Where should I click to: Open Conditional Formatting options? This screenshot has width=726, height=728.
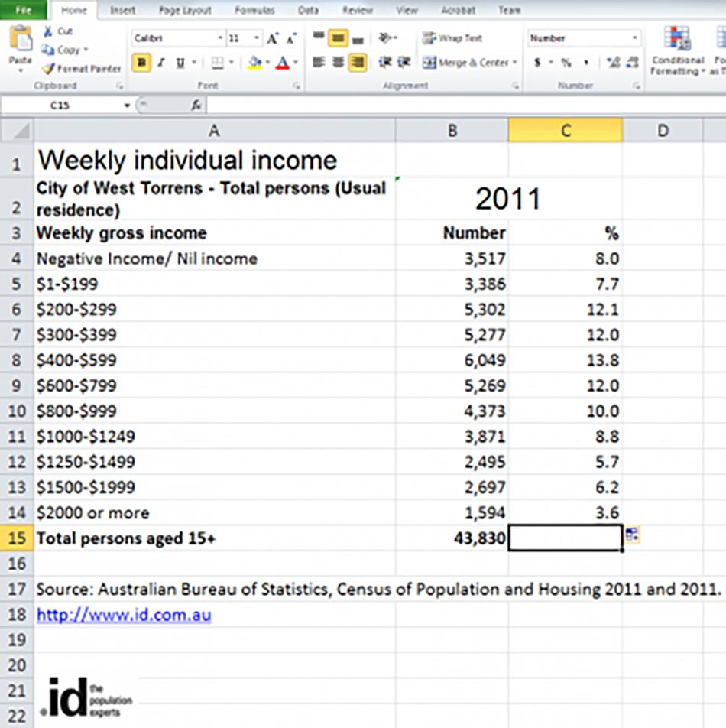coord(677,50)
